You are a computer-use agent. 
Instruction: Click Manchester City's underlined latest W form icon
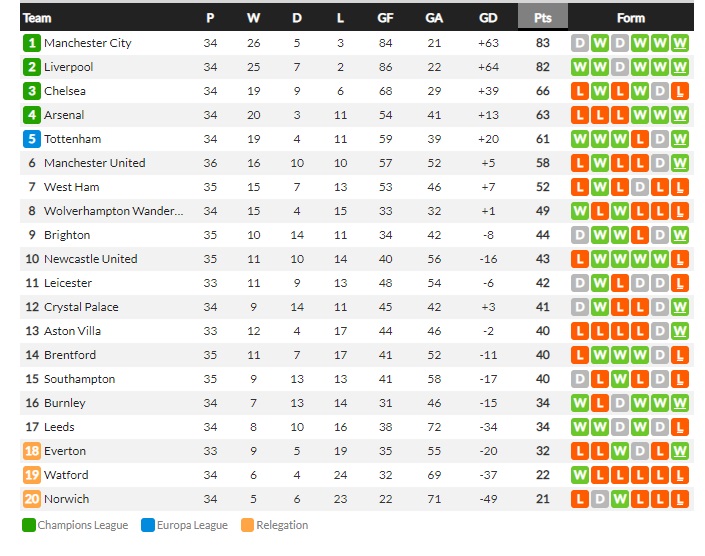point(679,43)
